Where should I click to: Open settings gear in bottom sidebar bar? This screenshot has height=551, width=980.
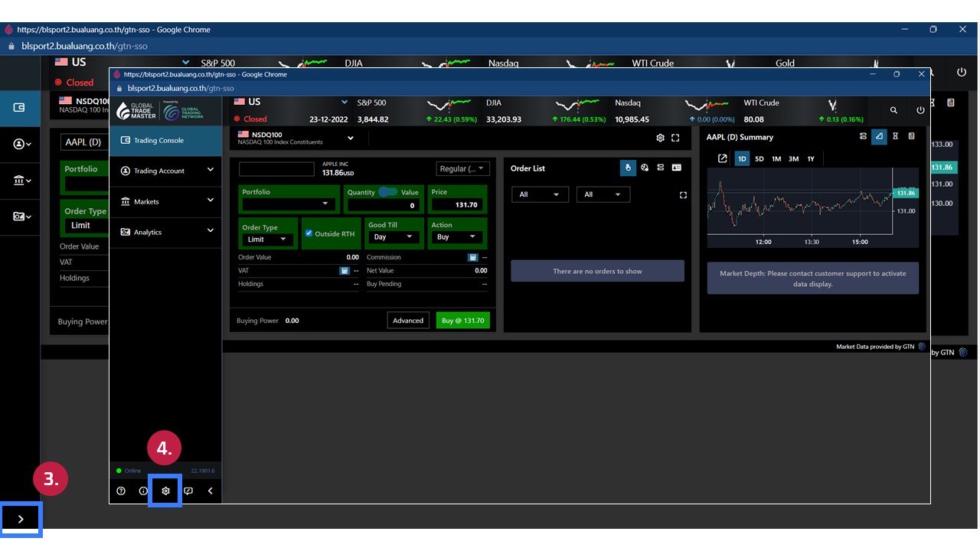165,491
